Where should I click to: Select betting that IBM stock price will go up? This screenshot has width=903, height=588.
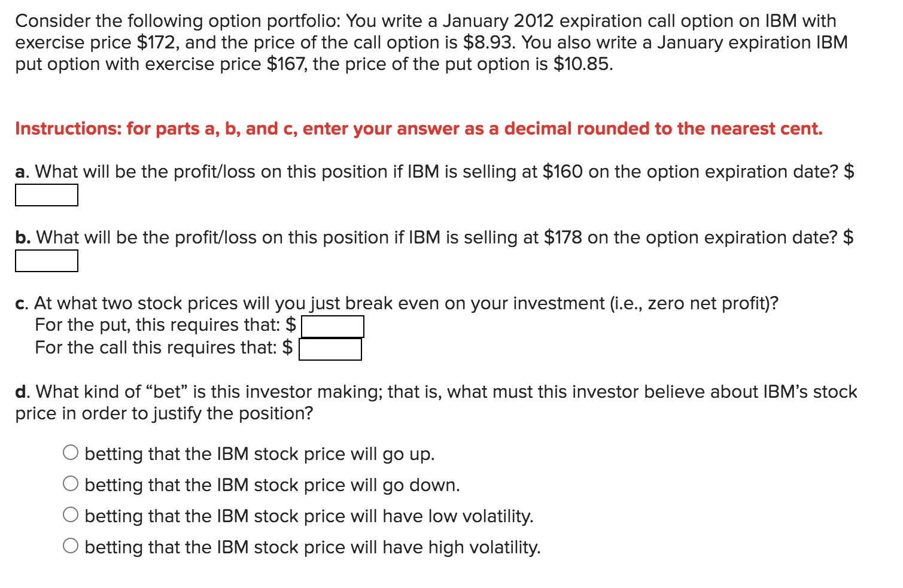click(x=260, y=454)
